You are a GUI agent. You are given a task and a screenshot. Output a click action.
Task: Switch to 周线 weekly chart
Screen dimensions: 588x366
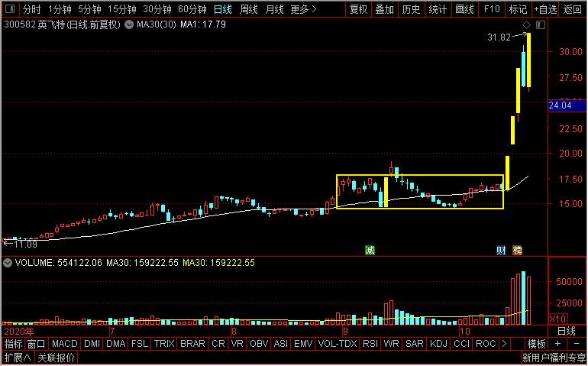pyautogui.click(x=249, y=9)
